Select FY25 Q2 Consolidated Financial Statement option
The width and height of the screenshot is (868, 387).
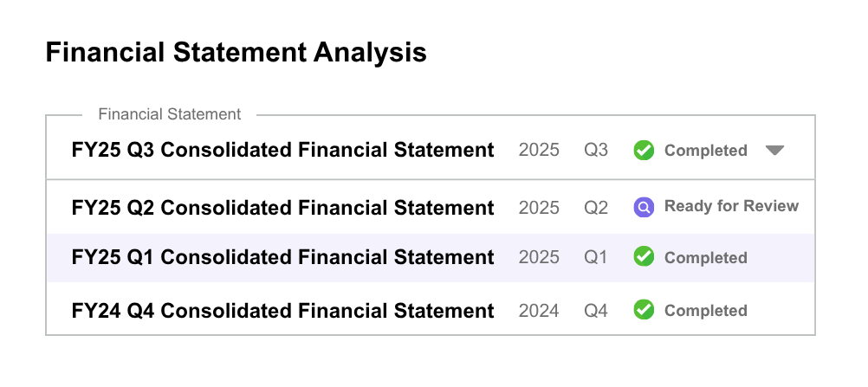[283, 208]
